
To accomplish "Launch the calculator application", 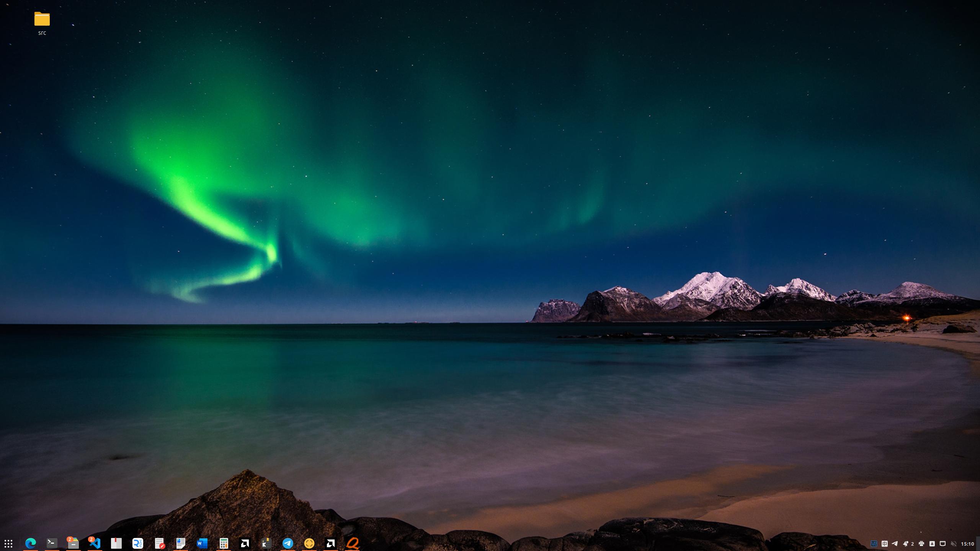I will pos(223,543).
